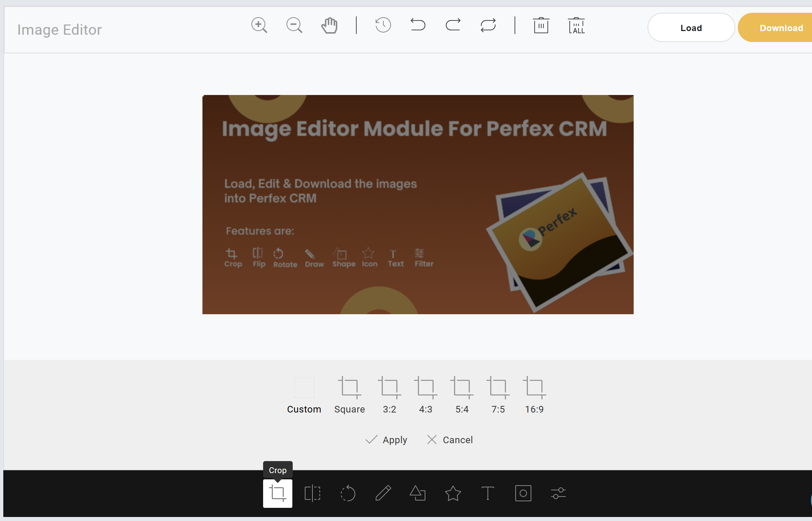The image size is (812, 521).
Task: Select the Crop tool
Action: pos(277,493)
